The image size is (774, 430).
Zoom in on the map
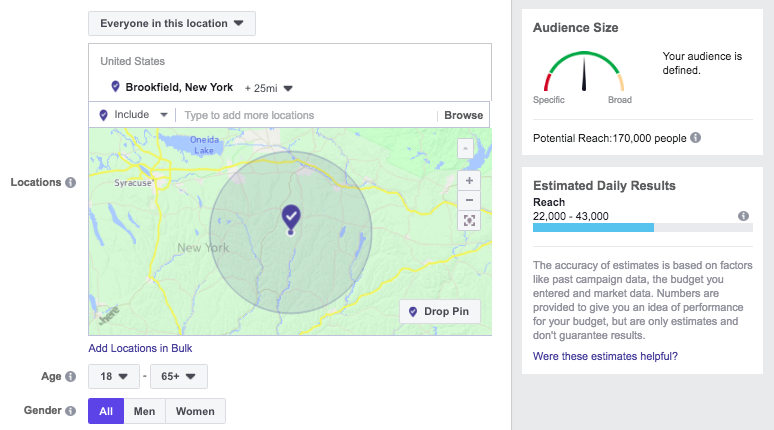468,181
